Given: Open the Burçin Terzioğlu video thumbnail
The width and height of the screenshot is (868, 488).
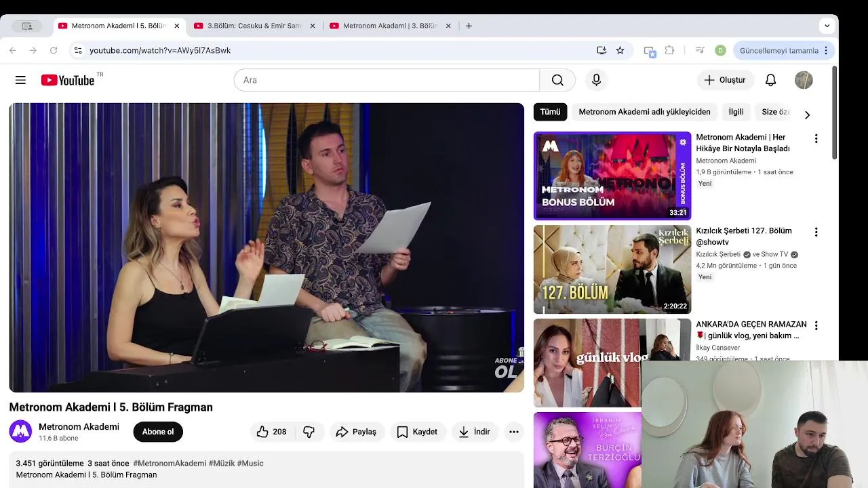Looking at the screenshot, I should (x=587, y=450).
